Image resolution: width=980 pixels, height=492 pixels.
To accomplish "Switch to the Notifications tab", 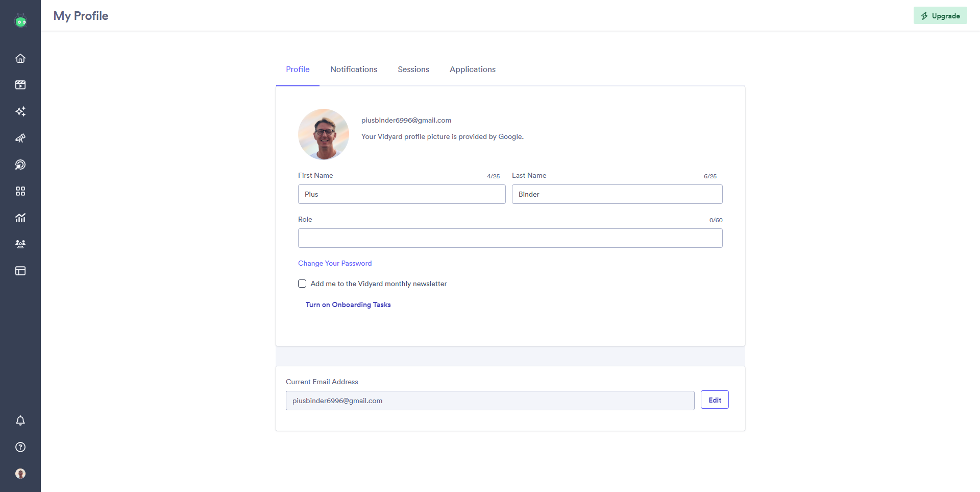I will pyautogui.click(x=353, y=69).
